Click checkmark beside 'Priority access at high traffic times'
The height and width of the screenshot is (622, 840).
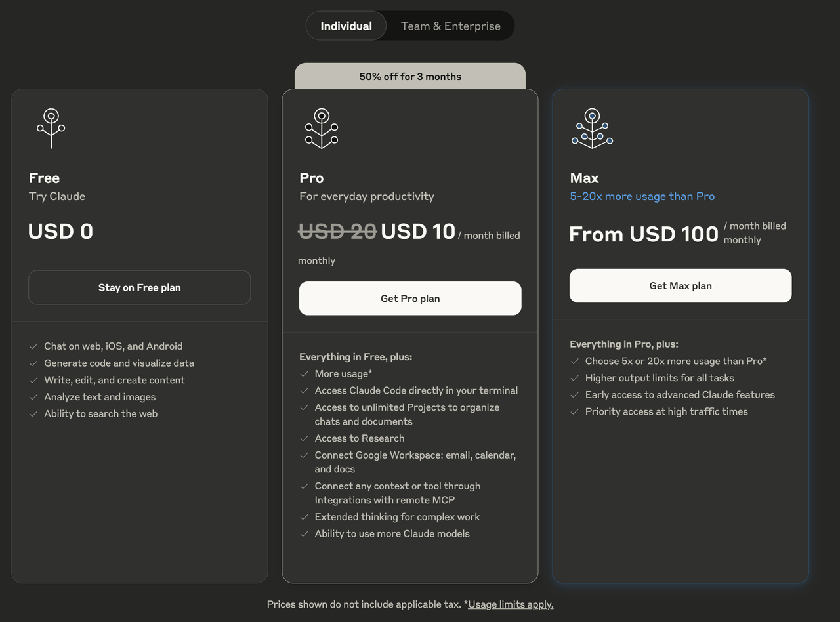(x=574, y=412)
